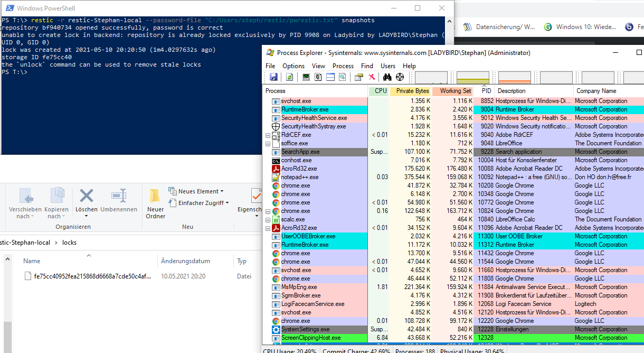644x353 pixels.
Task: Open the Find menu
Action: pyautogui.click(x=367, y=66)
